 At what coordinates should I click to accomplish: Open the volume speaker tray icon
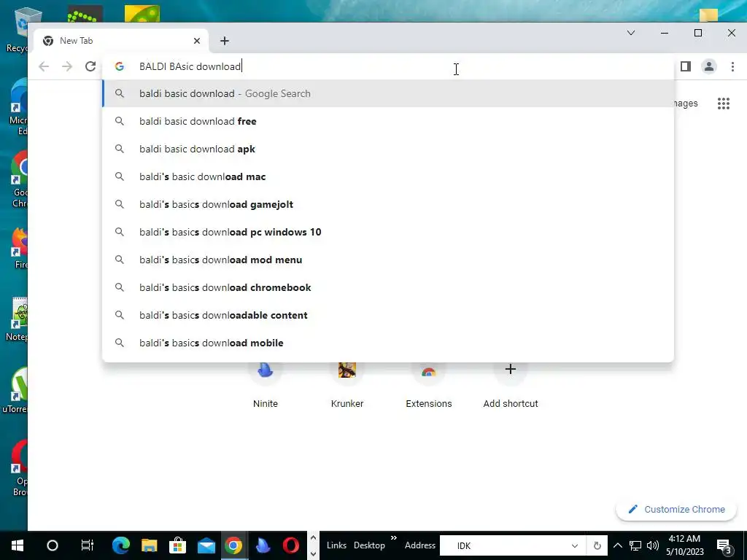653,545
